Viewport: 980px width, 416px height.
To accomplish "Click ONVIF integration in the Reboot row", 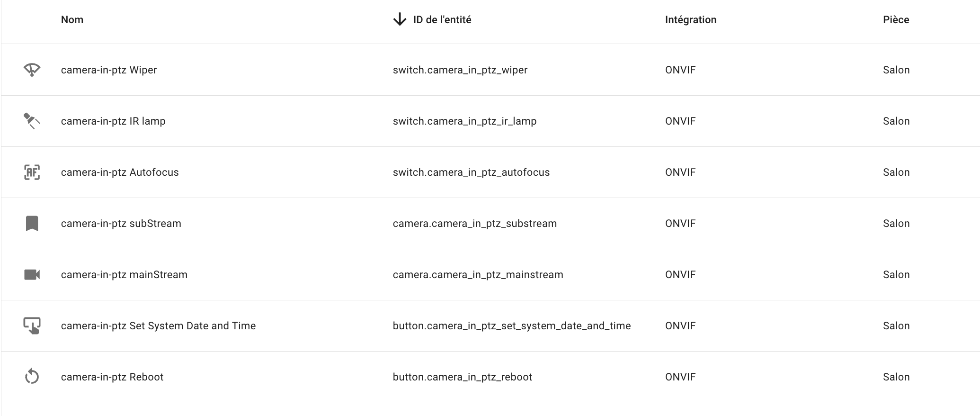I will [x=680, y=377].
